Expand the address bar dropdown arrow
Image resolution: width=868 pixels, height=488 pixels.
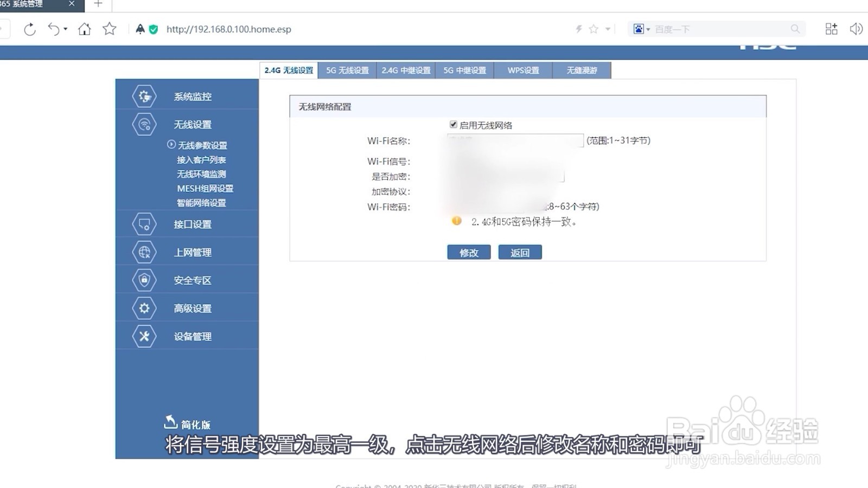tap(608, 29)
